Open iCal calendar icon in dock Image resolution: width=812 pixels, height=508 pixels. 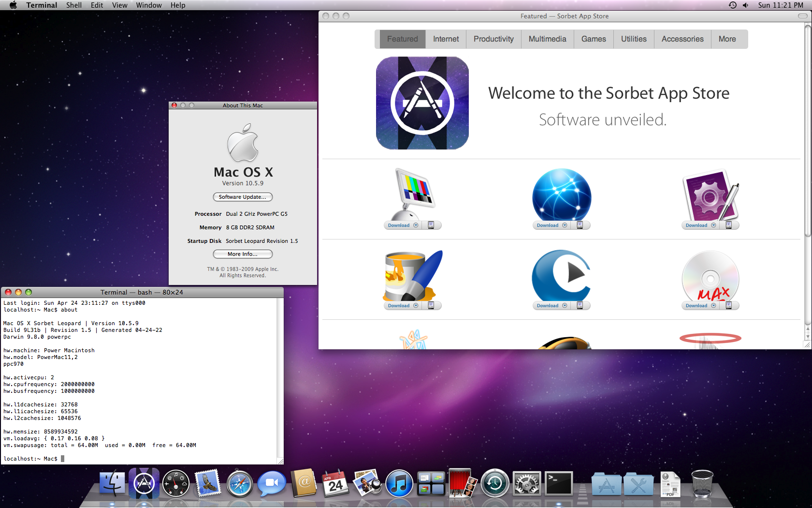335,483
